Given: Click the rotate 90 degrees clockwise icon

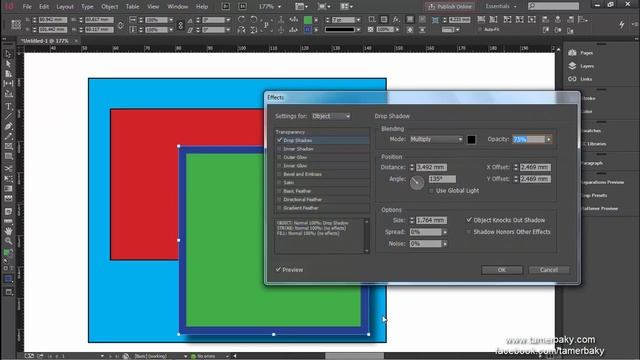Looking at the screenshot, I should click(x=242, y=20).
